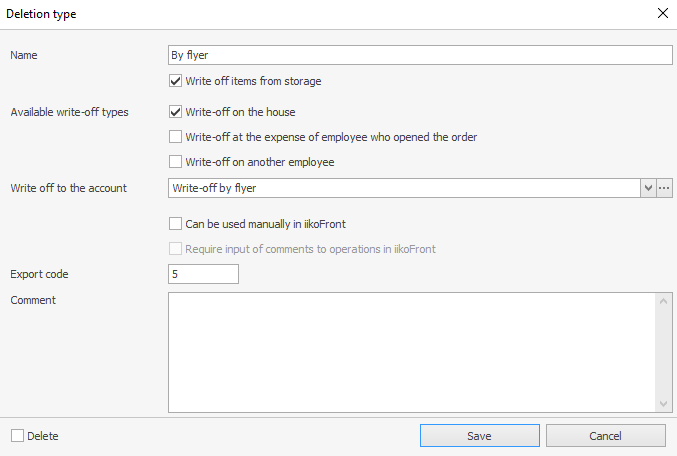Open account browser with ellipsis button
Screen dimensions: 677x456
click(x=664, y=188)
